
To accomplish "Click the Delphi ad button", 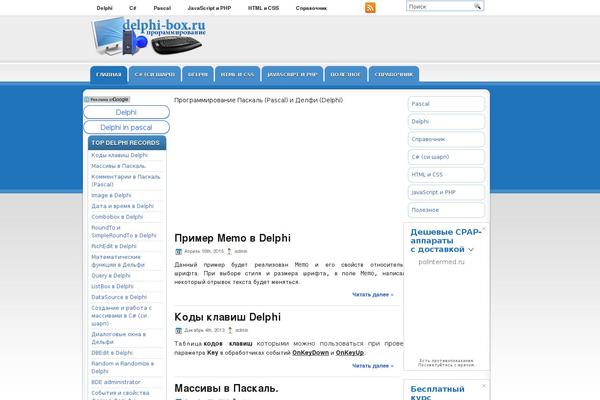I will click(x=126, y=112).
